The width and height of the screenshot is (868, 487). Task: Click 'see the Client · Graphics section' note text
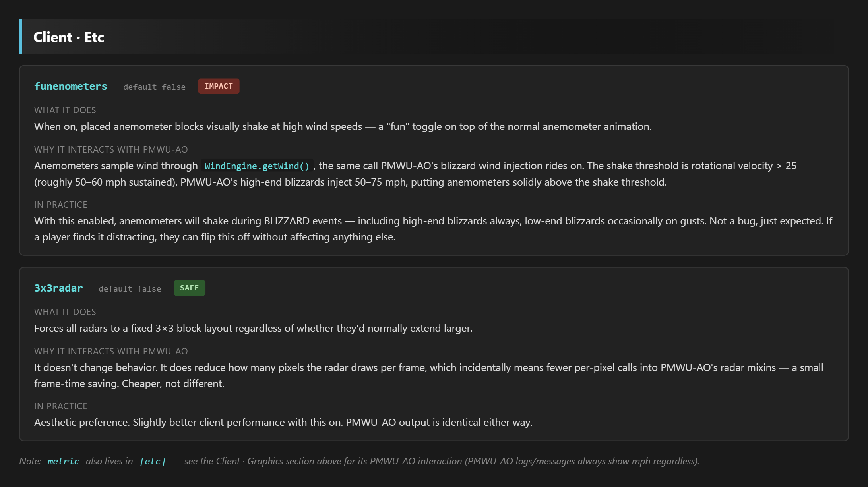click(436, 461)
